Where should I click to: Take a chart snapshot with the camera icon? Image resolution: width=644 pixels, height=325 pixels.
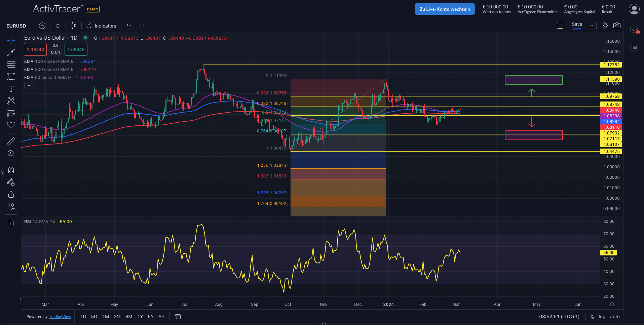point(617,25)
